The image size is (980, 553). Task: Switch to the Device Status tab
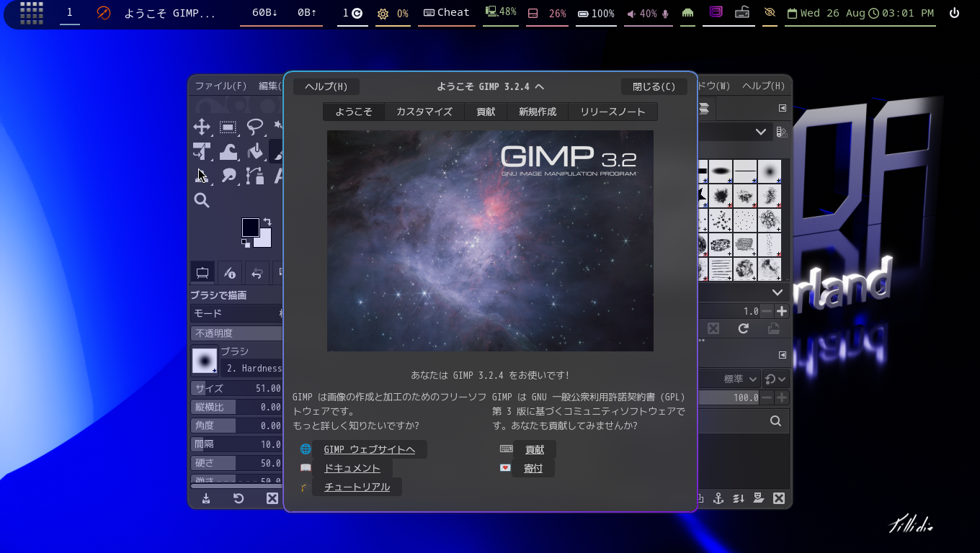(x=229, y=273)
